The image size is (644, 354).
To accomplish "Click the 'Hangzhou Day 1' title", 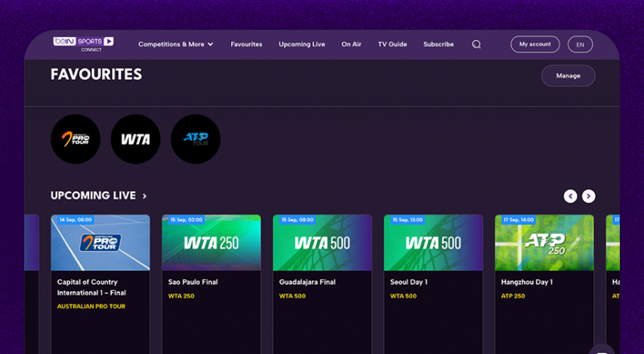I will click(527, 282).
